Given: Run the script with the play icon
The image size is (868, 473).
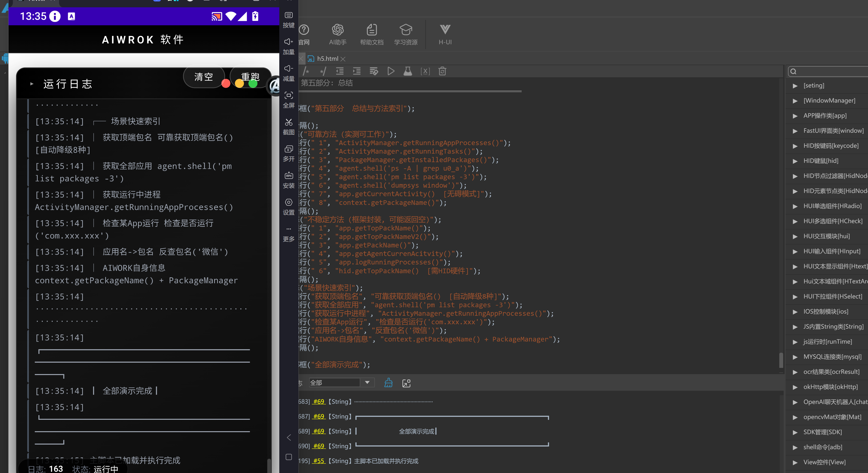Looking at the screenshot, I should click(391, 71).
